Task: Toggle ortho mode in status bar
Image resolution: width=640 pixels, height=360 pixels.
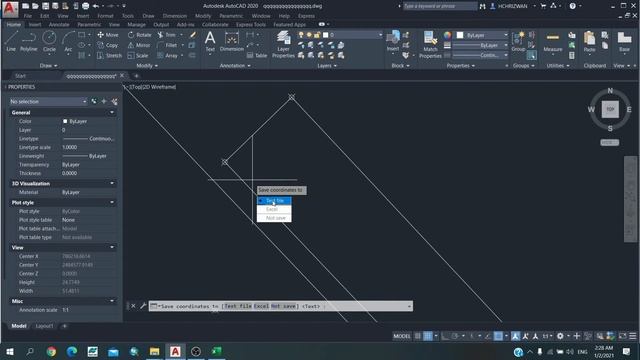Action: 445,336
